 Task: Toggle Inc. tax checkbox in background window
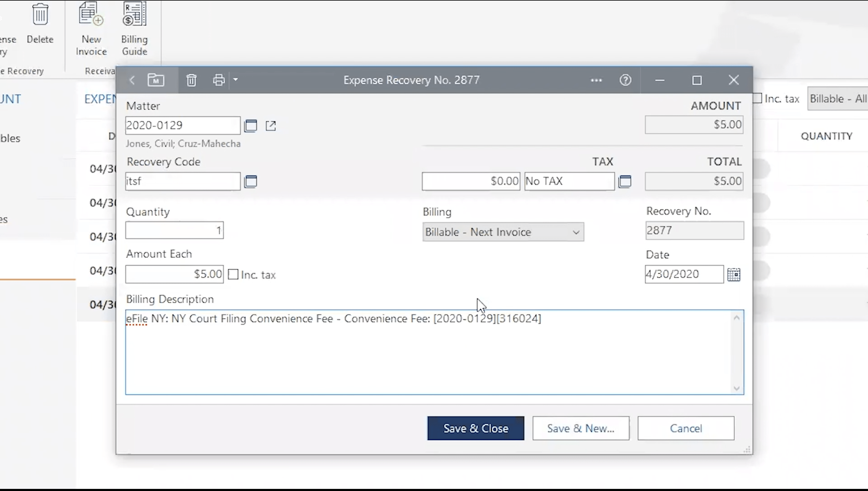(x=757, y=99)
